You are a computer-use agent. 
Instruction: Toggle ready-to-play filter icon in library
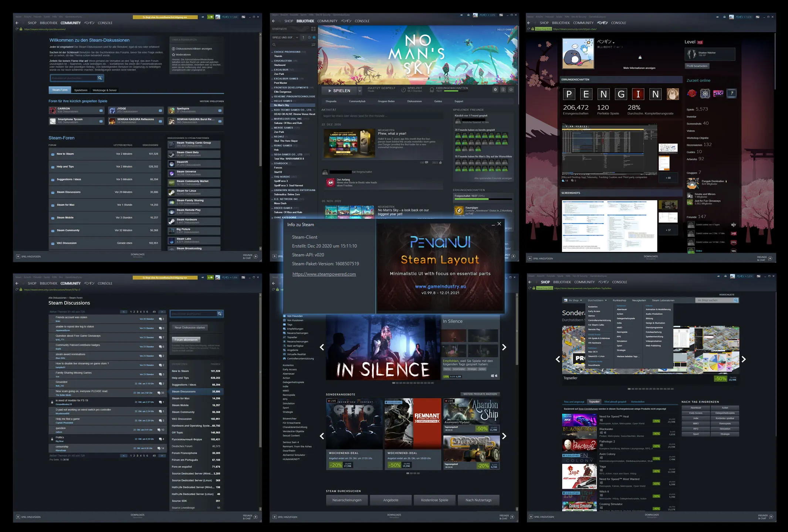point(314,37)
